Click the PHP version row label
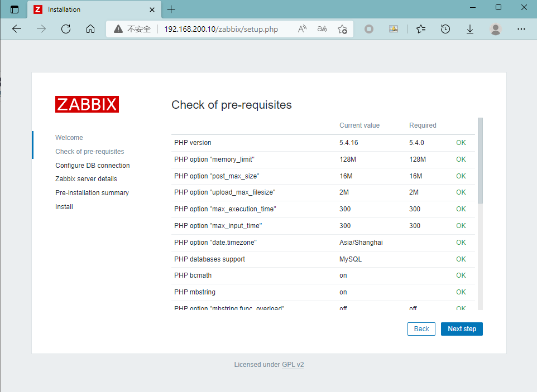537x392 pixels. pyautogui.click(x=193, y=143)
